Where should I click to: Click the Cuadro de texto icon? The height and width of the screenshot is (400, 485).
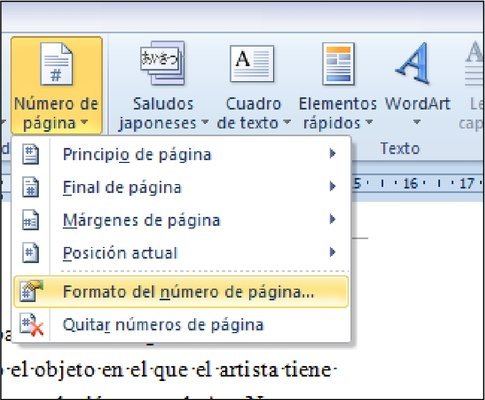pos(252,64)
